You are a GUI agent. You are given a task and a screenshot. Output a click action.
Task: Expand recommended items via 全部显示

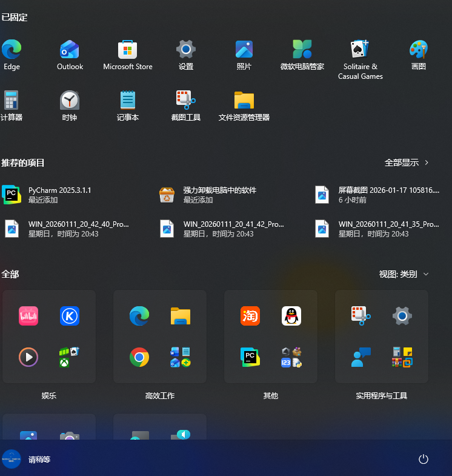pyautogui.click(x=407, y=163)
